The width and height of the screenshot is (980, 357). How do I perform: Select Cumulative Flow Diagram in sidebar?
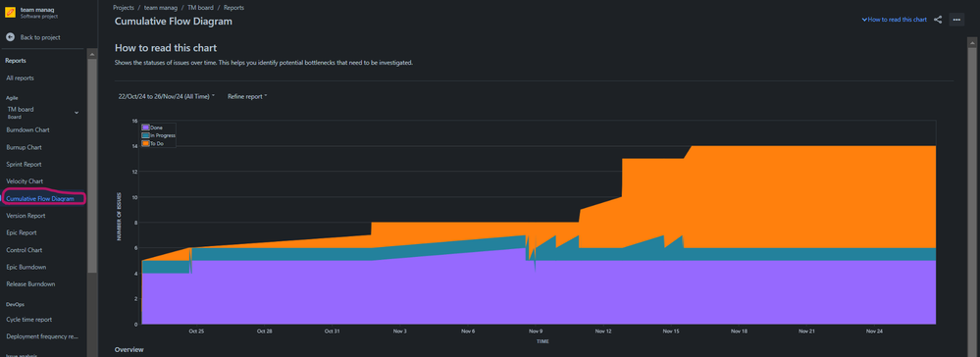pos(40,199)
